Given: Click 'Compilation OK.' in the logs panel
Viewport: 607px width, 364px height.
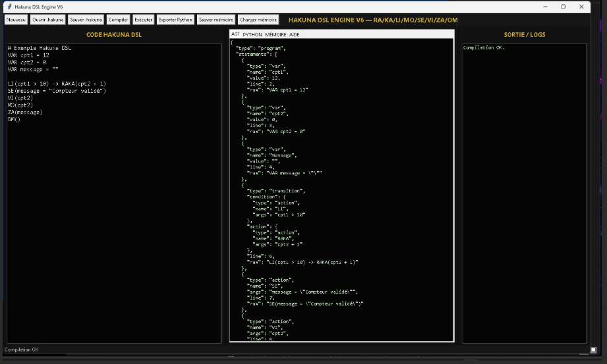Looking at the screenshot, I should pos(484,47).
